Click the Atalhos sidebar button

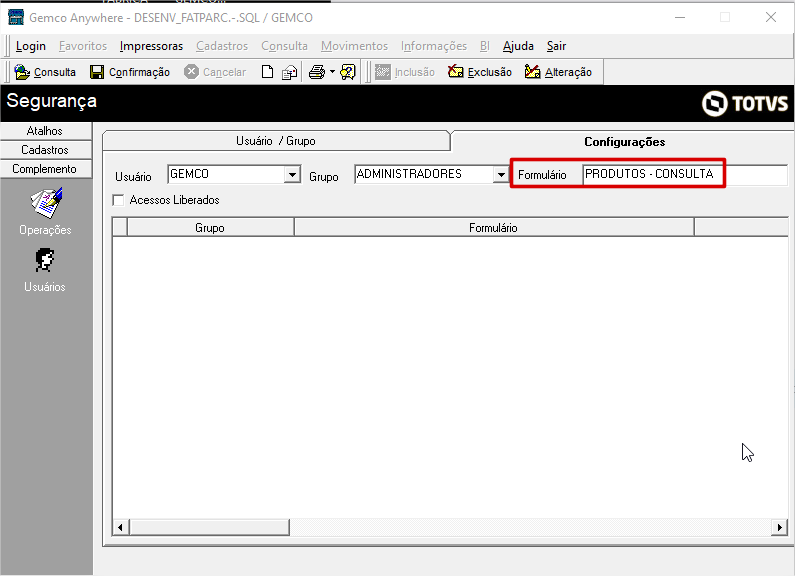tap(45, 131)
